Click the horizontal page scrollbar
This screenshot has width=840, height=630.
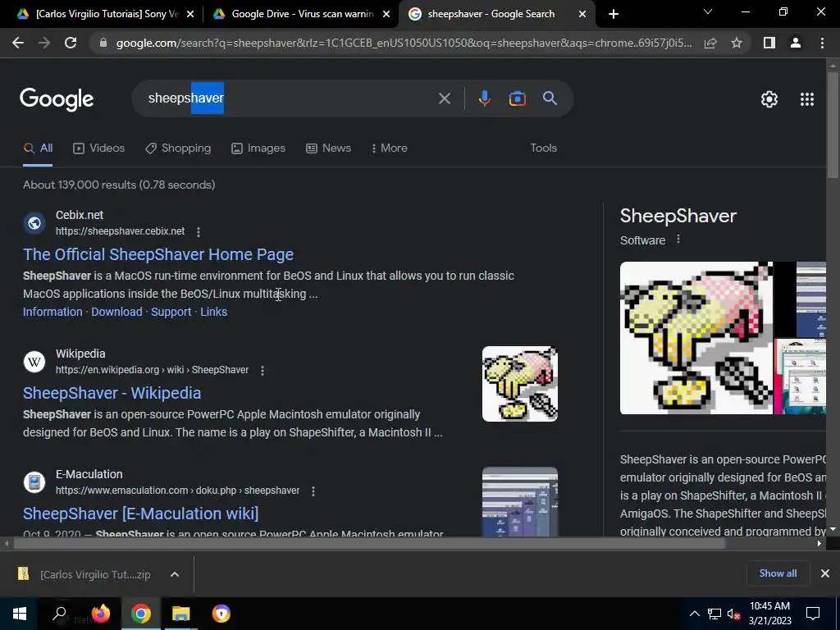369,544
